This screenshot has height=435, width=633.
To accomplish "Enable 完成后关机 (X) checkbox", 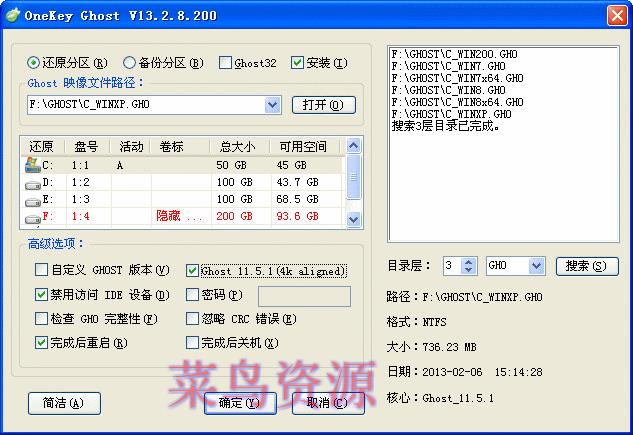I will (192, 343).
